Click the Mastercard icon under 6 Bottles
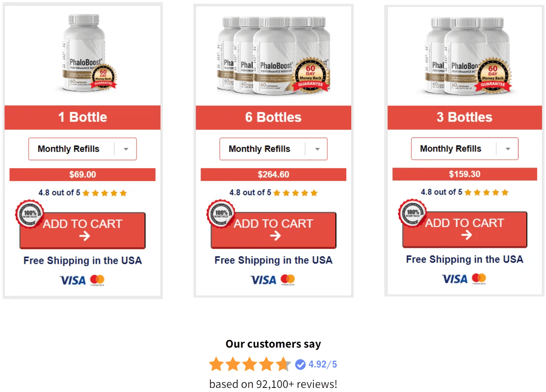 coord(288,279)
